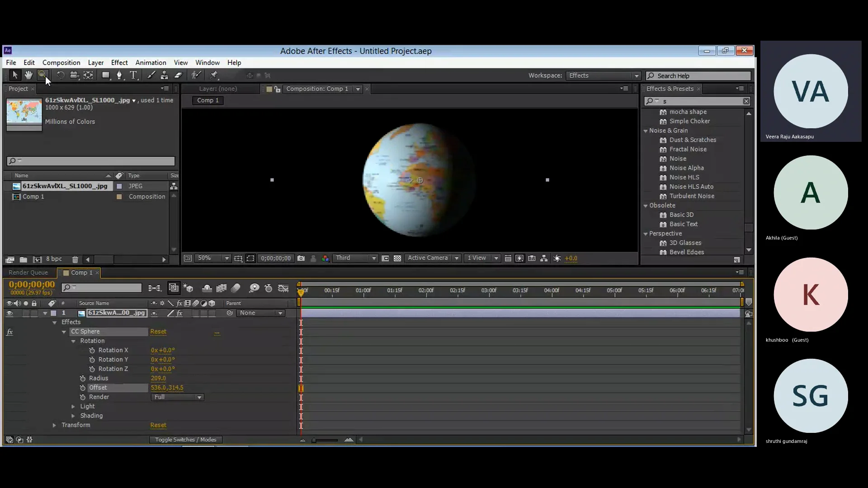Select the Puppet Pin tool

214,75
